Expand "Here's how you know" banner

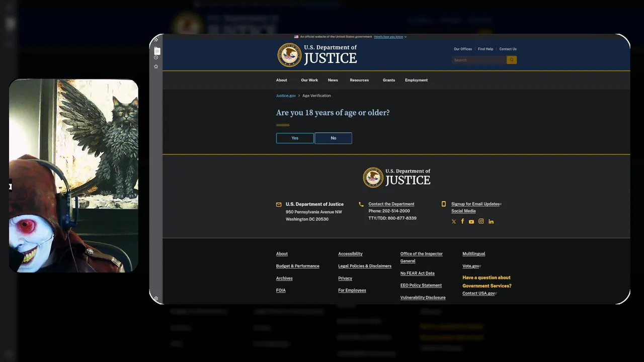(x=390, y=37)
